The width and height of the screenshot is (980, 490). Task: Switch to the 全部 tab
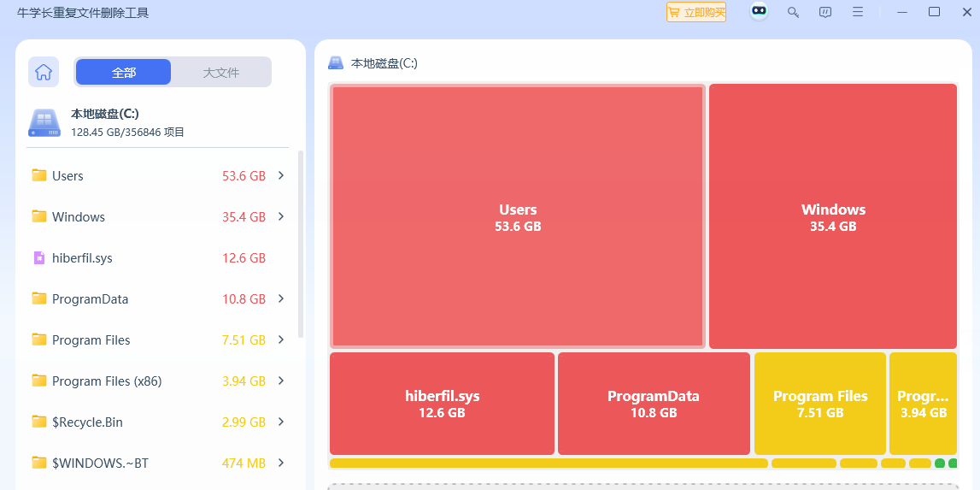click(124, 73)
